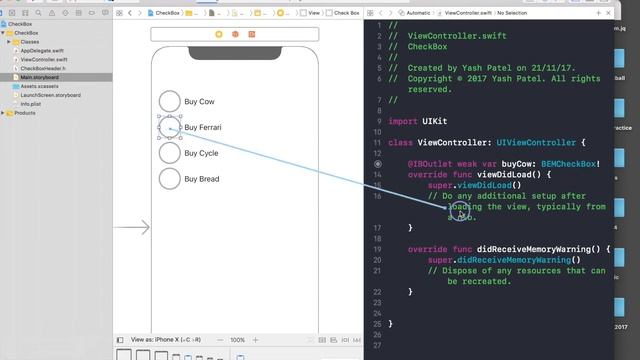640x360 pixels.
Task: Click the Resolve Auto Layout Issues icon
Action: tap(356, 340)
